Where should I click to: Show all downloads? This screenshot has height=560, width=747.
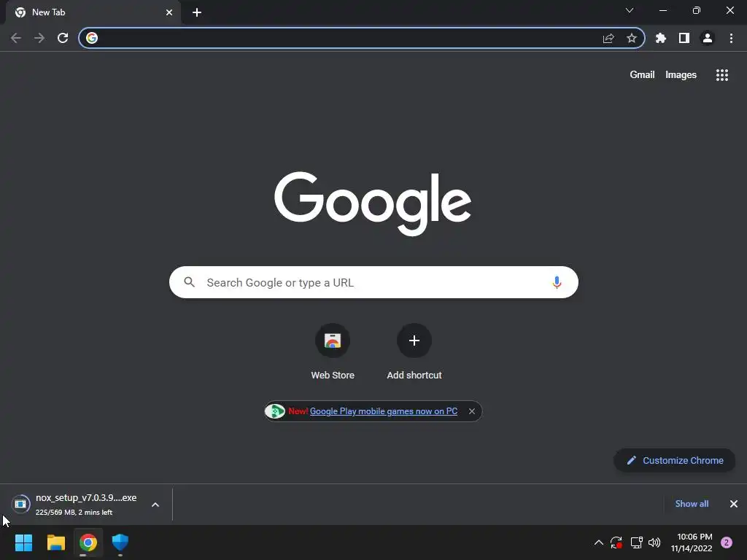[x=692, y=504]
